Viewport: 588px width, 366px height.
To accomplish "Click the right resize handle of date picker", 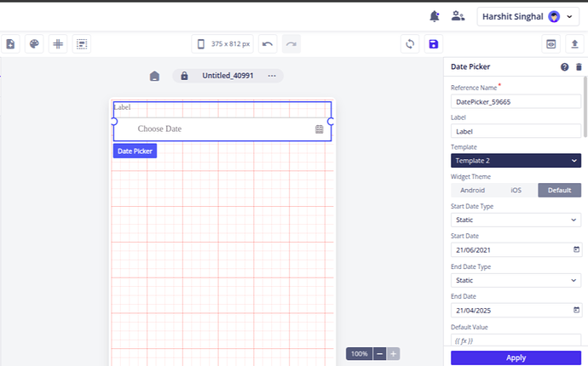I will click(x=331, y=122).
